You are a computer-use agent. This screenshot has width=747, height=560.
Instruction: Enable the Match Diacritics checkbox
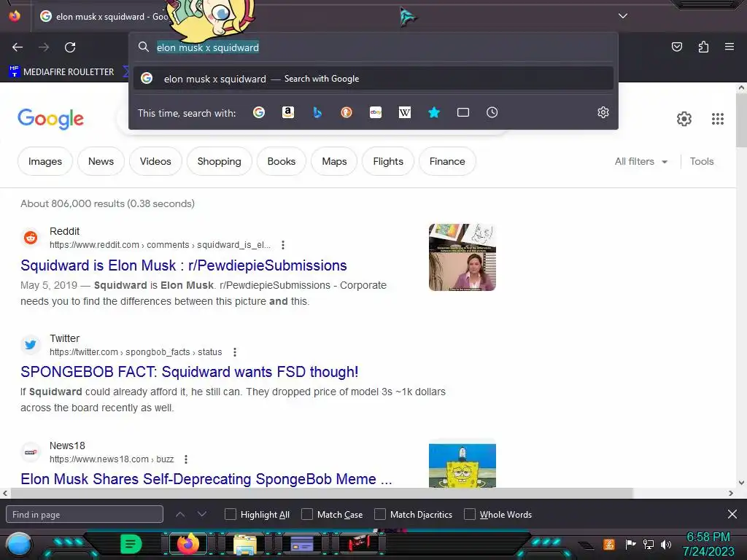379,514
